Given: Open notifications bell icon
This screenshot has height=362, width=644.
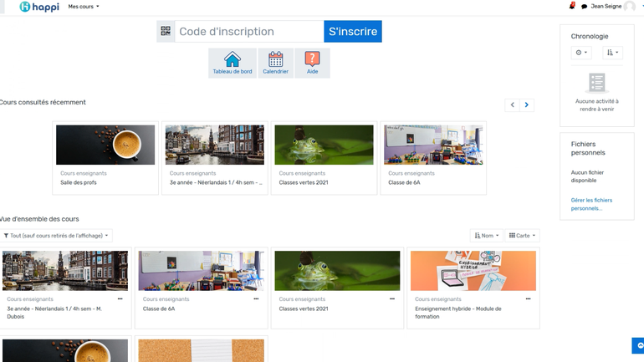Looking at the screenshot, I should pyautogui.click(x=572, y=6).
